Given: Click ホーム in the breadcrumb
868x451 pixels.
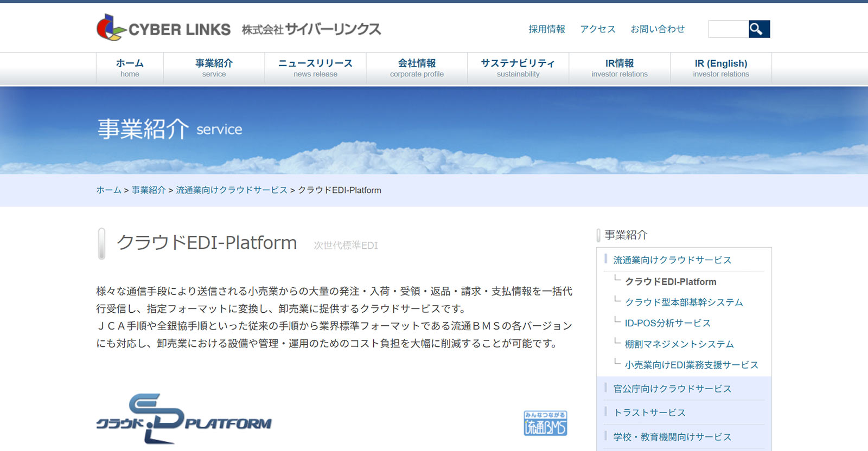Looking at the screenshot, I should [x=108, y=190].
